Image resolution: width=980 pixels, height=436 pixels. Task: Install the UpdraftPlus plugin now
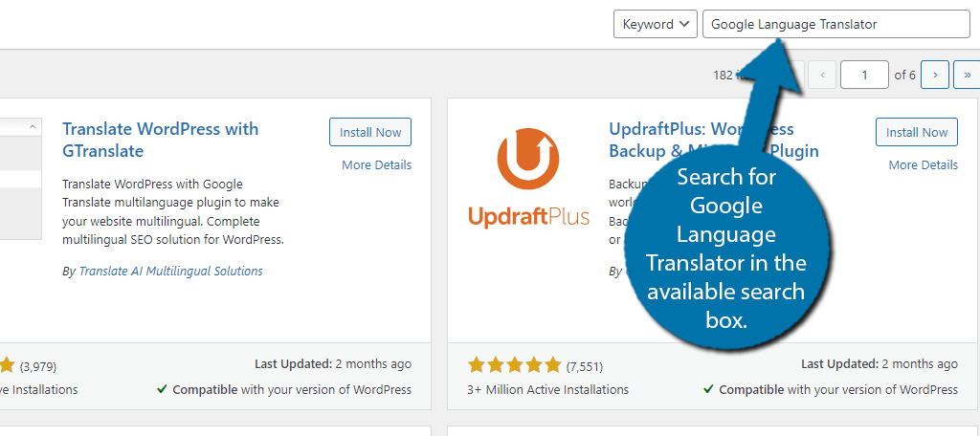[x=916, y=132]
